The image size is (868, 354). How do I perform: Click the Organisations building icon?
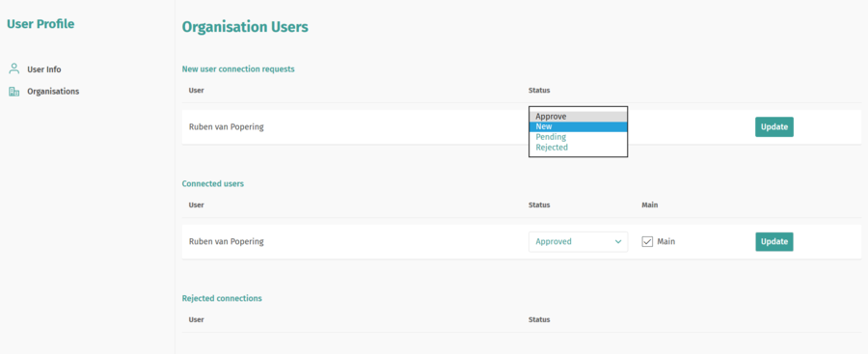click(14, 92)
